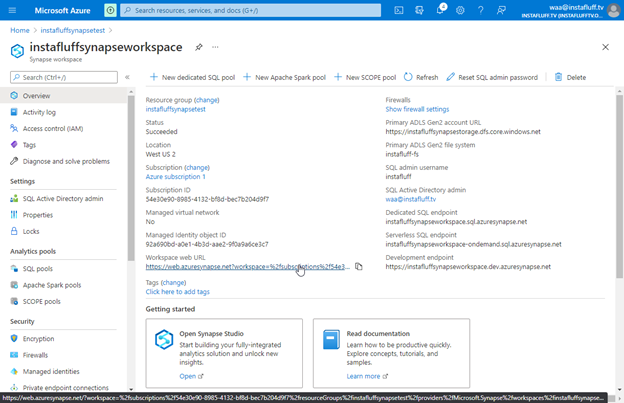Refresh the workspace overview

click(x=421, y=77)
